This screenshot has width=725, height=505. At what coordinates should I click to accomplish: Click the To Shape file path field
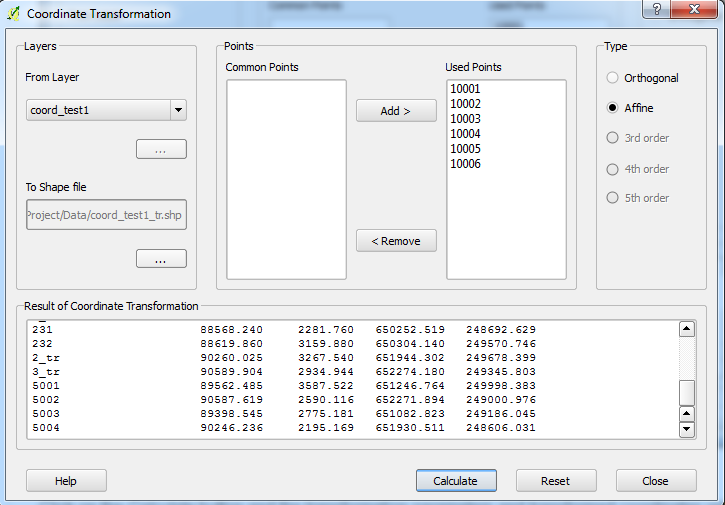point(106,215)
